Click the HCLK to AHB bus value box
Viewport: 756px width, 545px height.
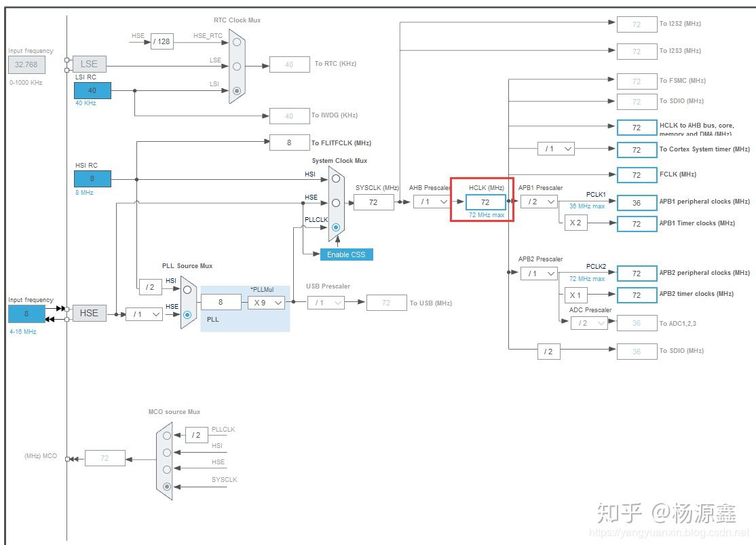pos(637,128)
